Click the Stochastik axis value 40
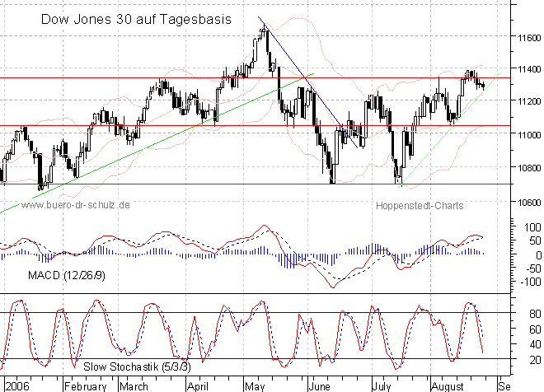 tap(535, 344)
